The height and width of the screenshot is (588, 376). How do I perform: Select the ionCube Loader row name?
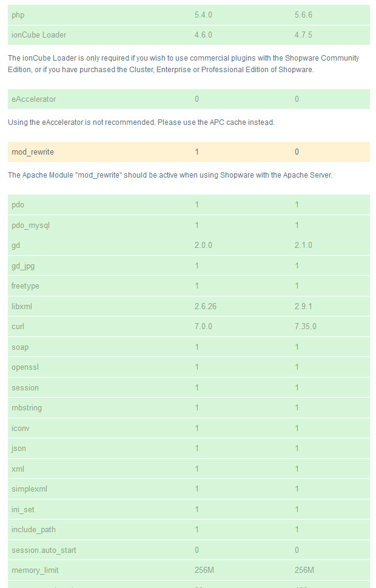tap(39, 35)
